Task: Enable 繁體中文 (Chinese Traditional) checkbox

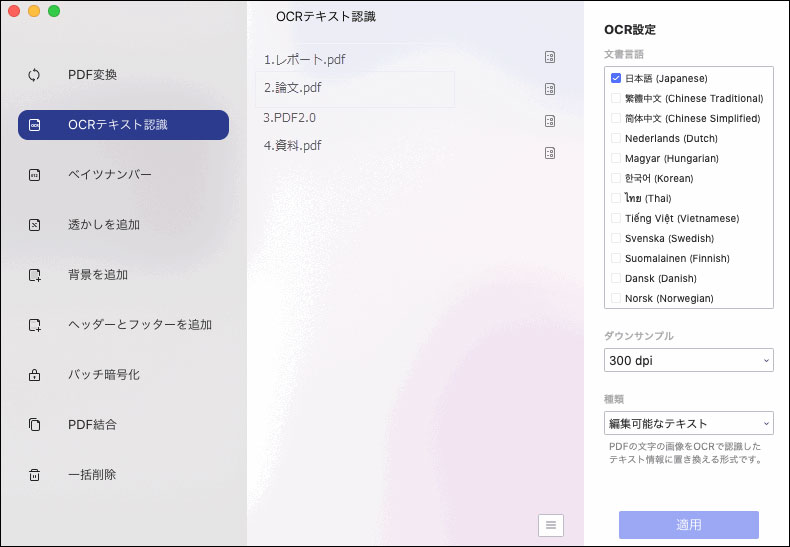Action: click(616, 98)
